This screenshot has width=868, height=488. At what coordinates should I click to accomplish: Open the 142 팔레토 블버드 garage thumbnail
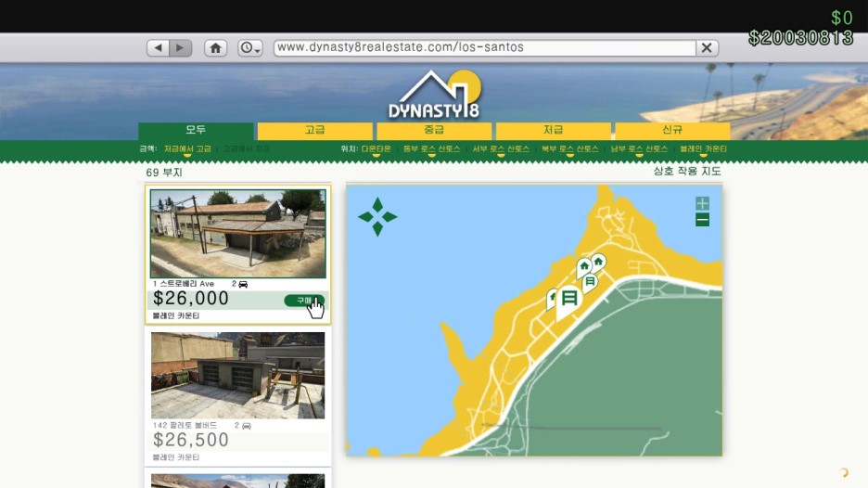tap(237, 375)
